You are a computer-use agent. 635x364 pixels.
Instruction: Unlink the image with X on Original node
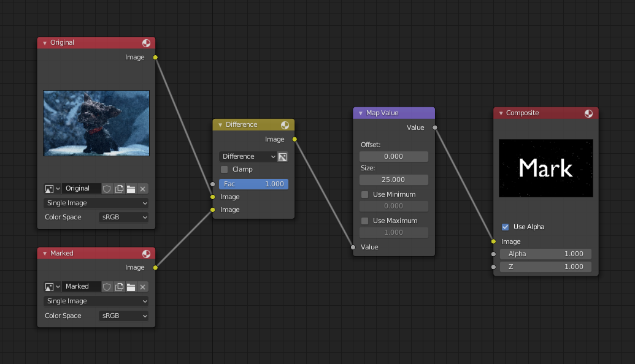pos(142,189)
